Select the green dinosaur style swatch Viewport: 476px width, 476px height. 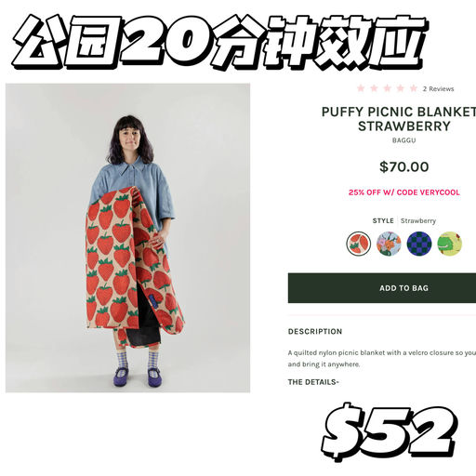click(449, 244)
